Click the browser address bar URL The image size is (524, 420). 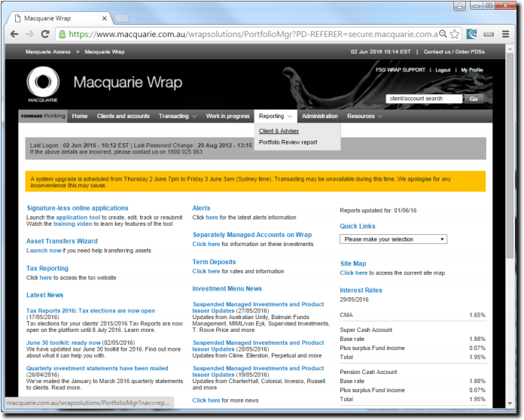click(x=253, y=34)
